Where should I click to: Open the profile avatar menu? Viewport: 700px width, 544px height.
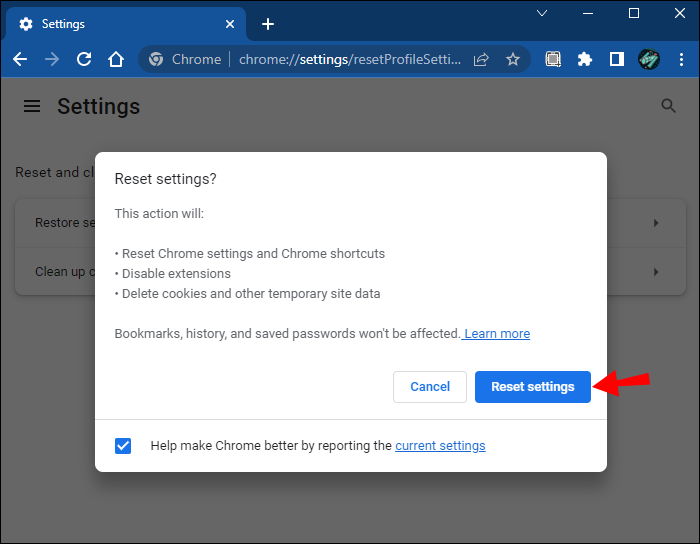(649, 59)
